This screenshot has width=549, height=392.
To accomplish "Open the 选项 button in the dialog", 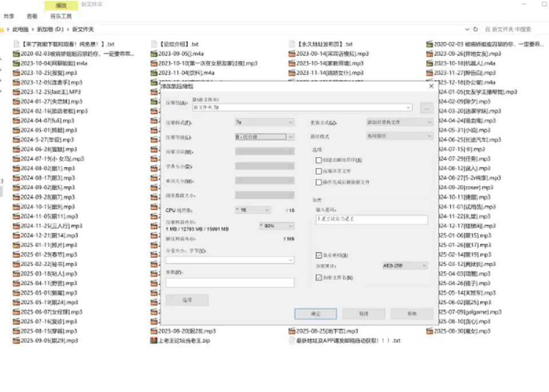I will (x=188, y=300).
